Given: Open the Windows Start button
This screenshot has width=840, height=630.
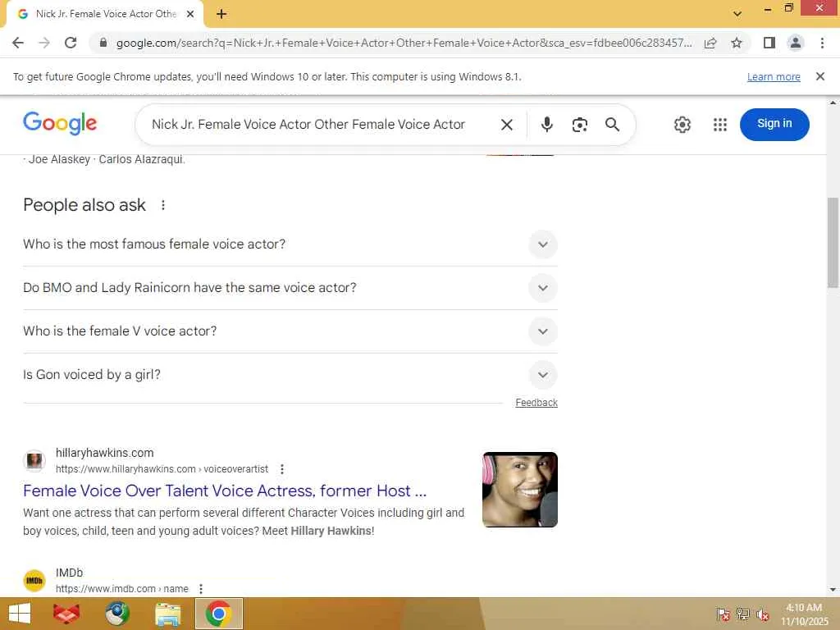Looking at the screenshot, I should 20,614.
